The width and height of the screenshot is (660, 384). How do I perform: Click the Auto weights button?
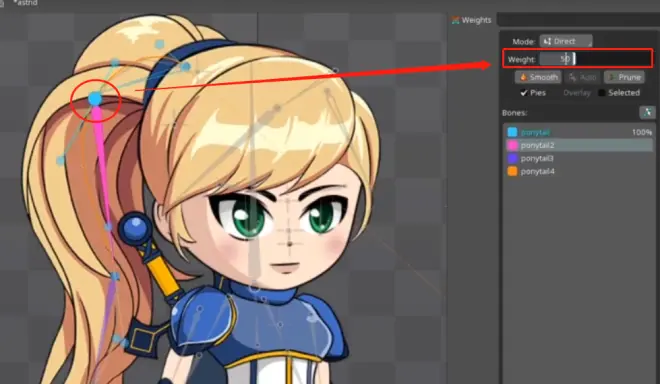click(x=583, y=77)
